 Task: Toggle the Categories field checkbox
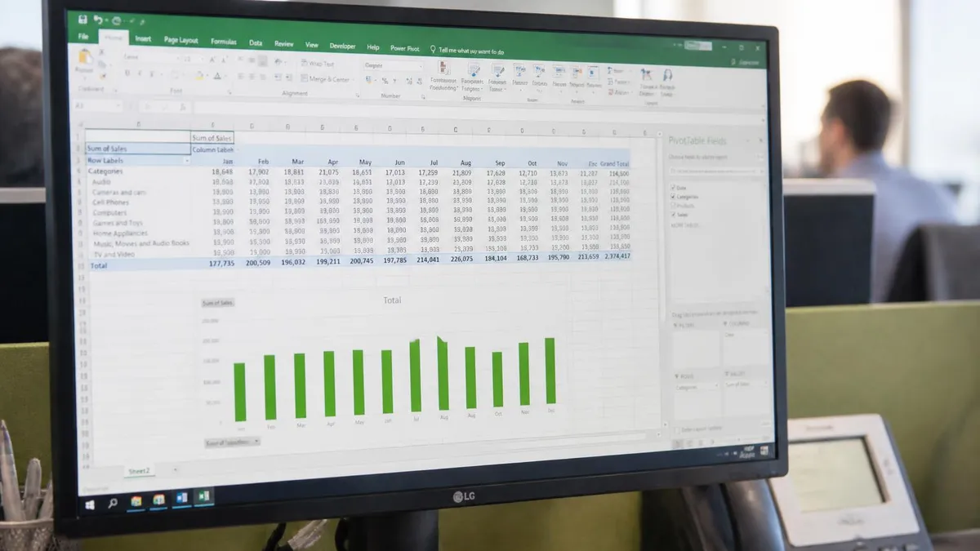tap(673, 196)
